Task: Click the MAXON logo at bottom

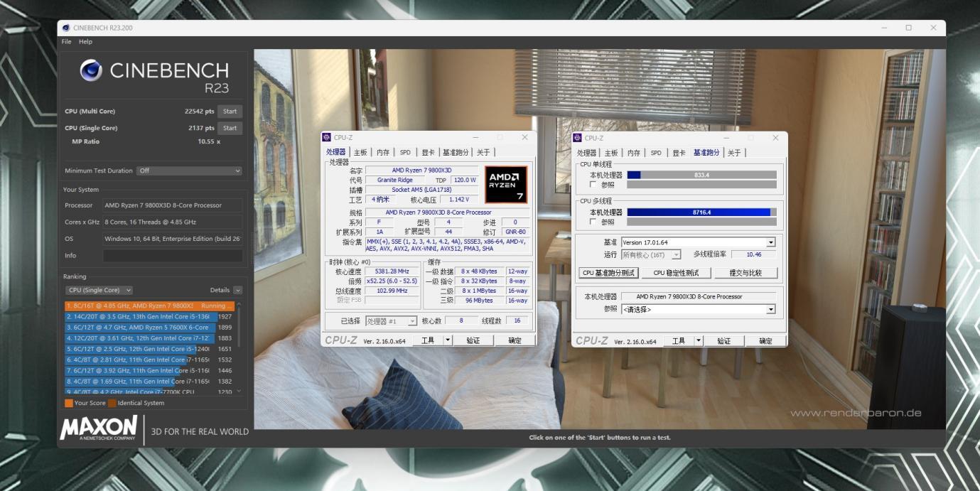Action: pyautogui.click(x=99, y=428)
